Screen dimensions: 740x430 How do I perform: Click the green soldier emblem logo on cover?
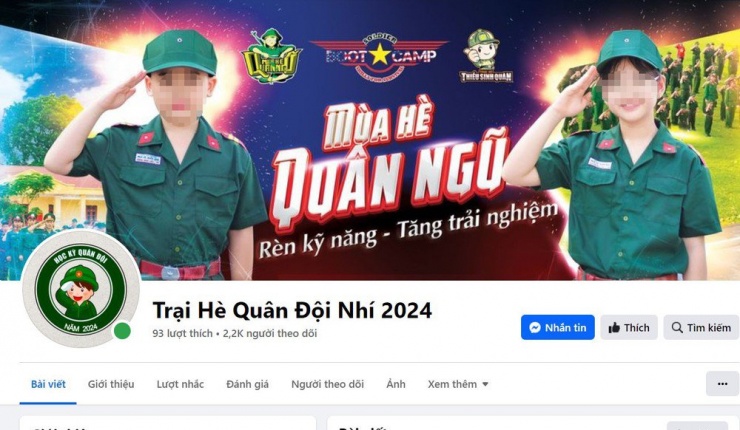click(271, 56)
